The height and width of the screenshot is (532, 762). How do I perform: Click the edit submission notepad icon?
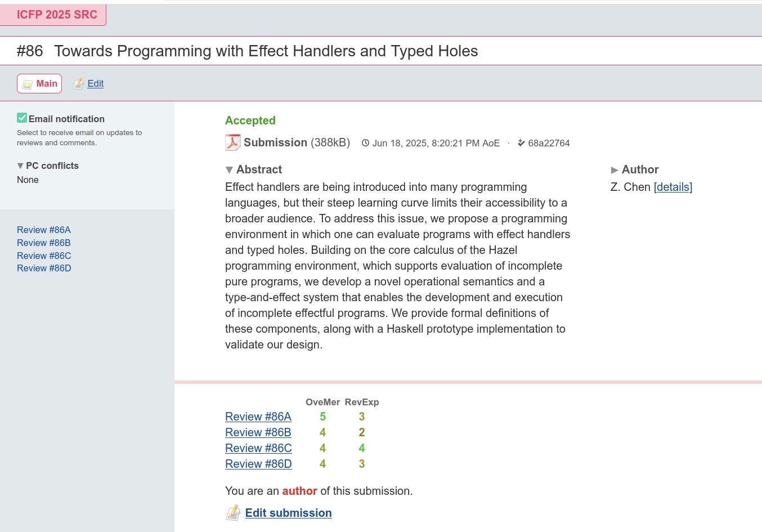point(233,513)
